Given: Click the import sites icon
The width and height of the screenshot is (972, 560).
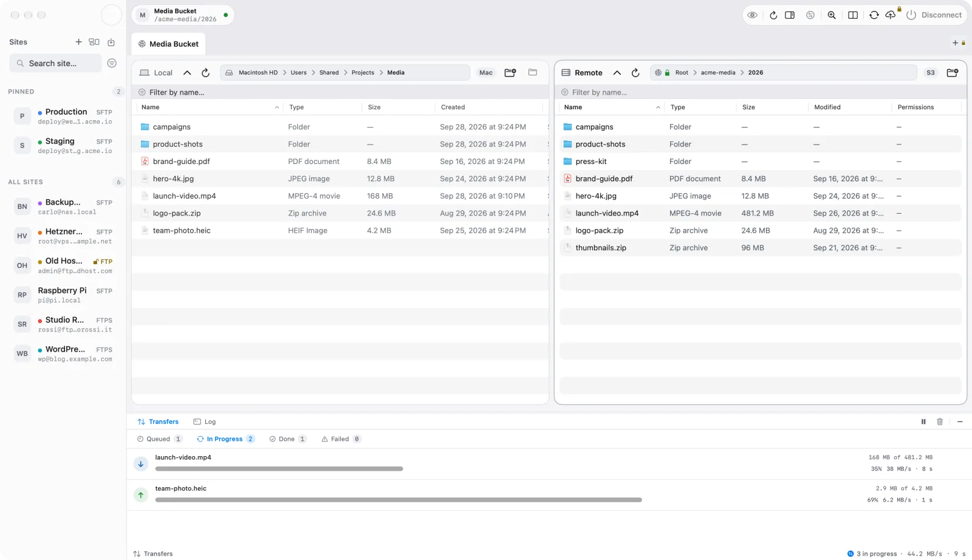Looking at the screenshot, I should coord(111,42).
